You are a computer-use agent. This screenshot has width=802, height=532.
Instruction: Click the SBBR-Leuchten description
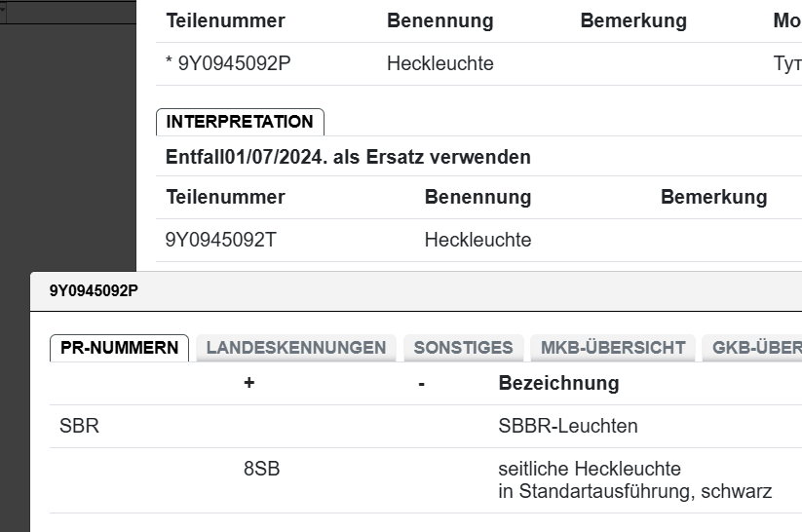(568, 426)
